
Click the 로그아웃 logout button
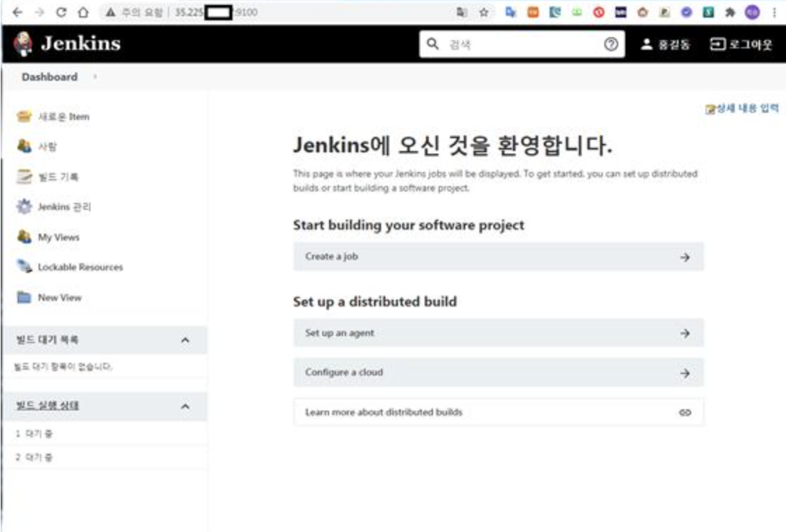tap(741, 45)
